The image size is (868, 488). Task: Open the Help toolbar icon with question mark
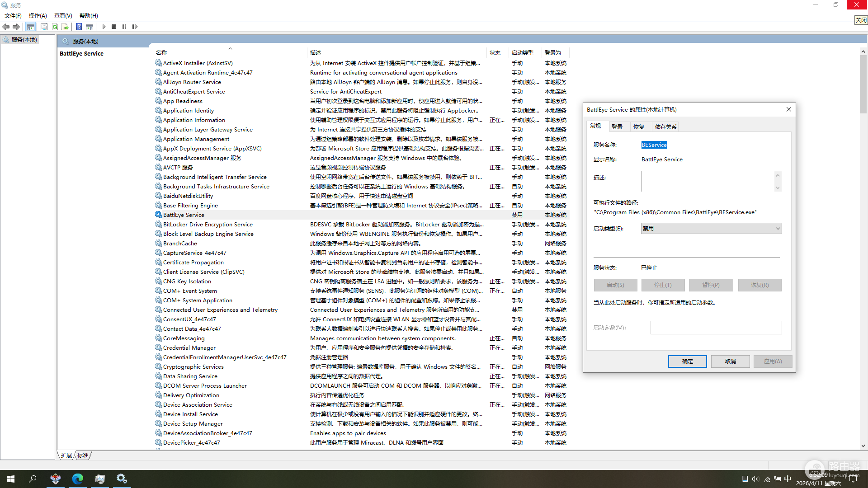[x=79, y=27]
